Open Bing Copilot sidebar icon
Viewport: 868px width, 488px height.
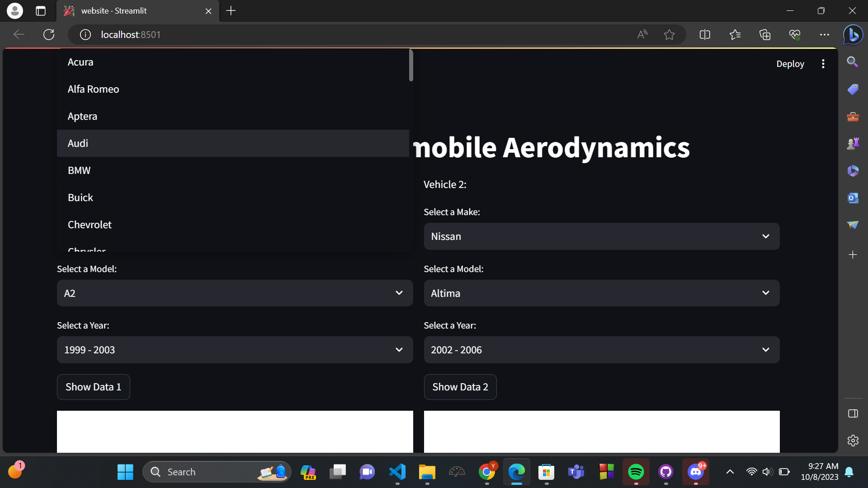click(853, 34)
